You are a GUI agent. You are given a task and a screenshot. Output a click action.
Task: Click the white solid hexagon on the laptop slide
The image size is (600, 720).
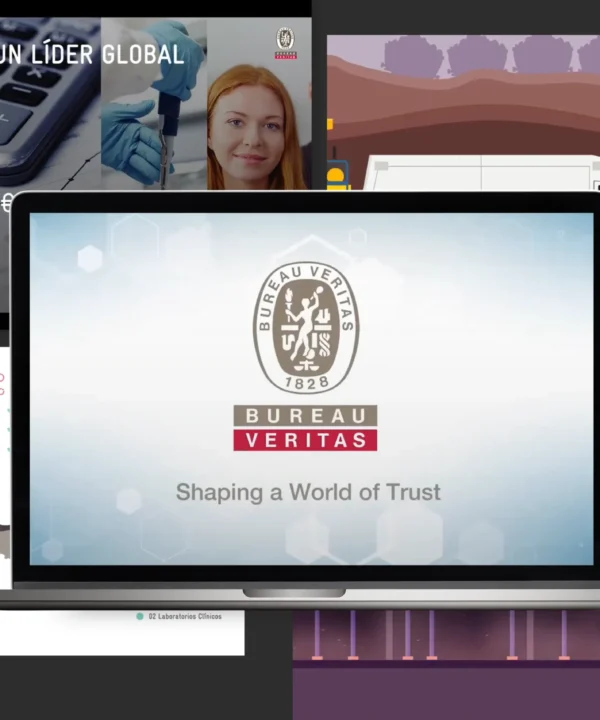click(x=90, y=259)
